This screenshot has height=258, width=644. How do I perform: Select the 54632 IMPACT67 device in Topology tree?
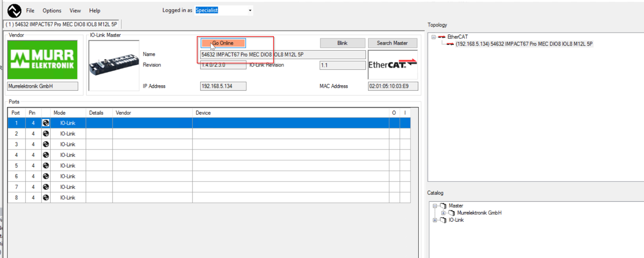524,44
